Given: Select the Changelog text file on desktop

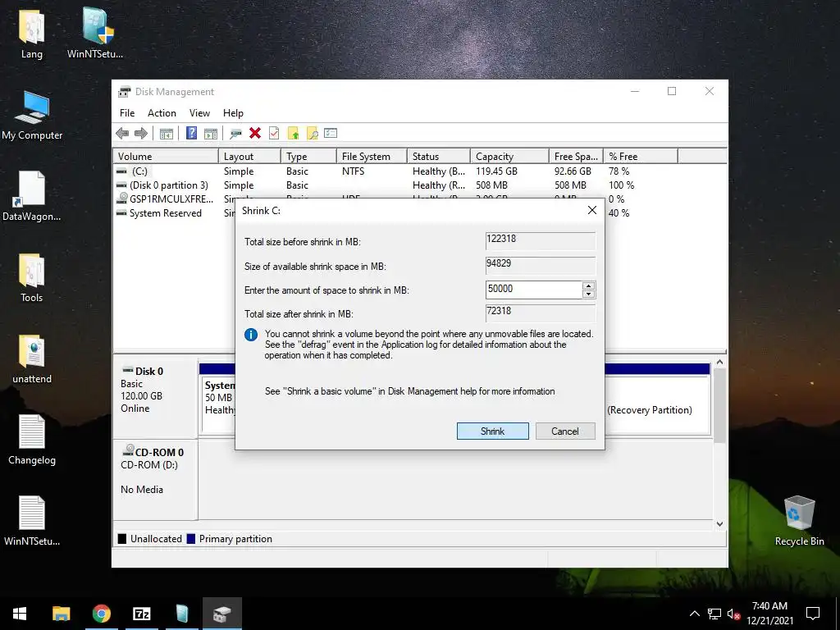Looking at the screenshot, I should (32, 440).
